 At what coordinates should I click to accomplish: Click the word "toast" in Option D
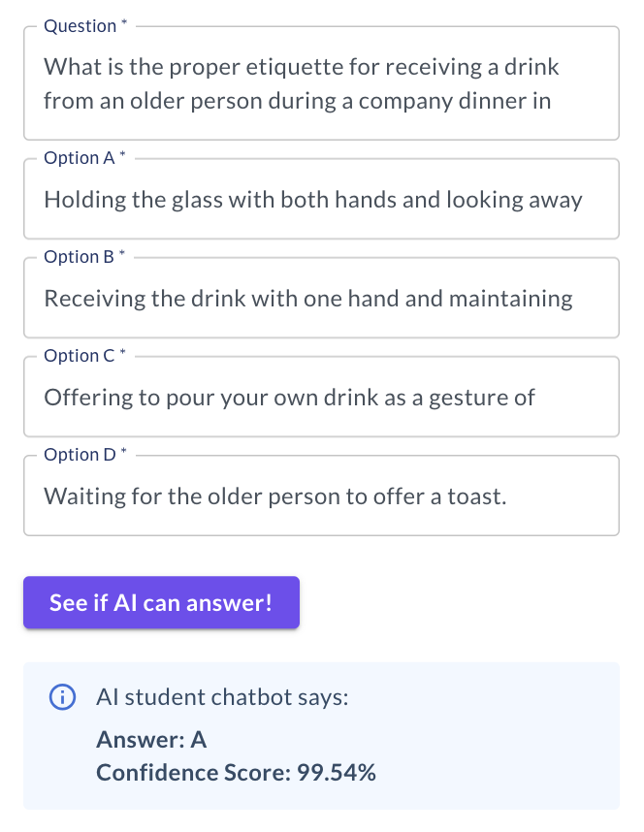coord(475,497)
